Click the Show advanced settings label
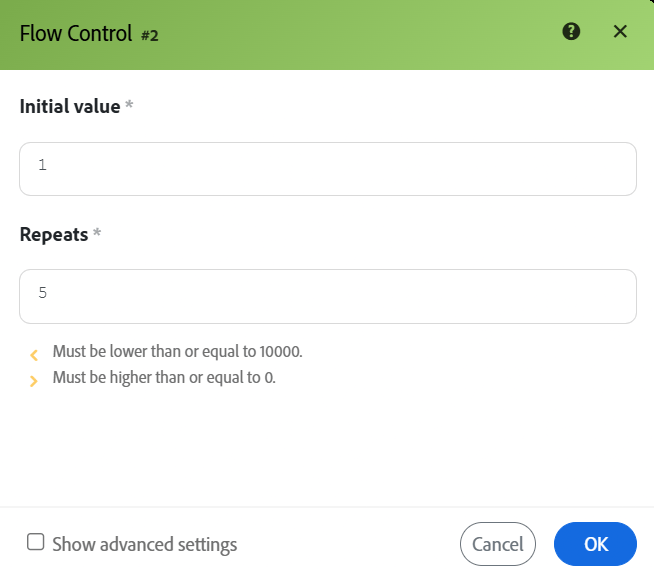The height and width of the screenshot is (571, 654). 145,544
